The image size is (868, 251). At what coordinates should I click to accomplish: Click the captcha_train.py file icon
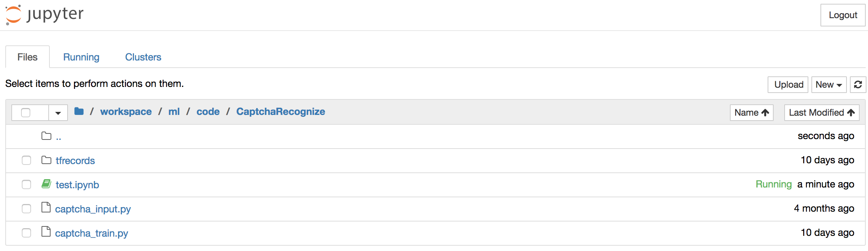click(46, 232)
